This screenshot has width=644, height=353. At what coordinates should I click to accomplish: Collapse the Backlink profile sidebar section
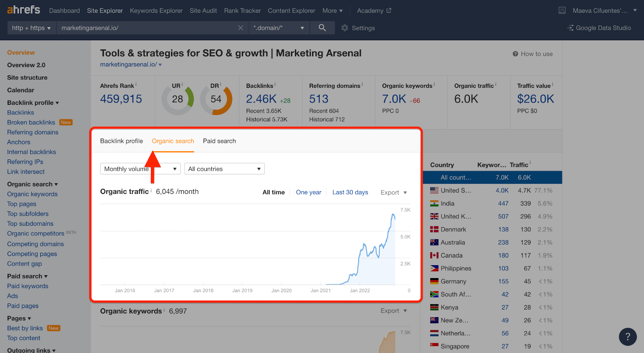[x=33, y=103]
